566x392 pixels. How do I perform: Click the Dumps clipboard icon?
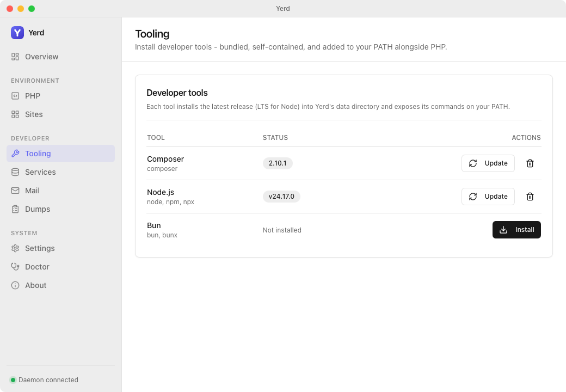[15, 209]
